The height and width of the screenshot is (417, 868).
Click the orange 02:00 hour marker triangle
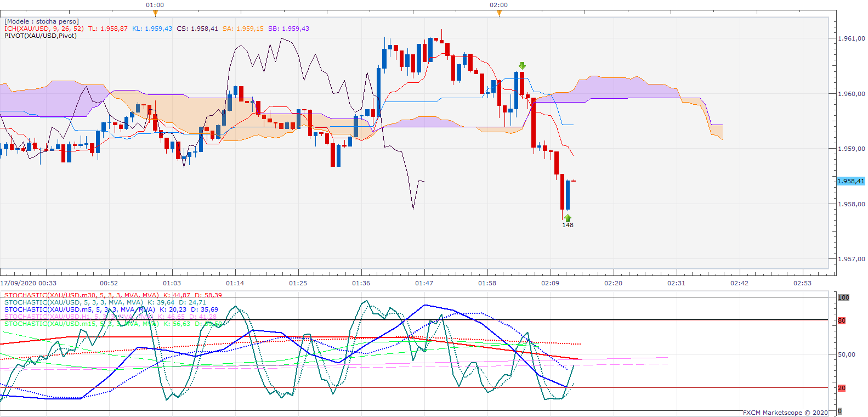tap(499, 13)
